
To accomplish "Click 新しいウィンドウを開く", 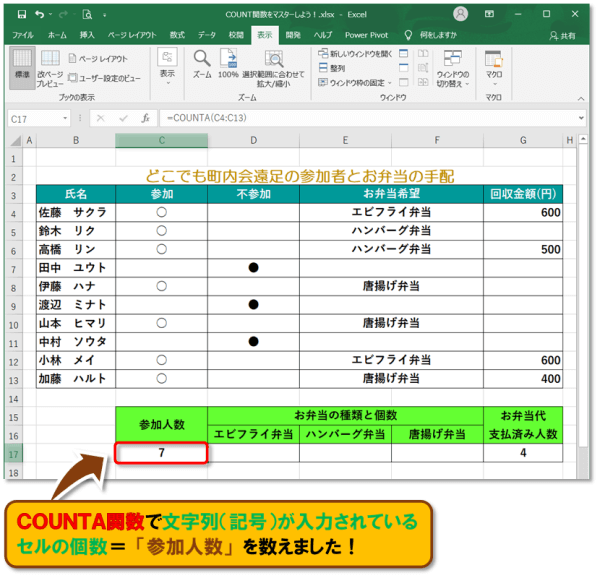I will pos(355,54).
